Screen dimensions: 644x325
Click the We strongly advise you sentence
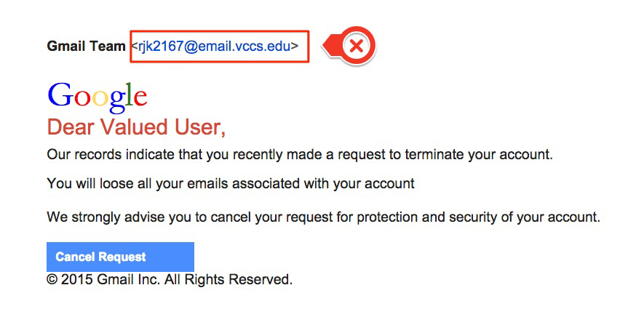pos(324,217)
